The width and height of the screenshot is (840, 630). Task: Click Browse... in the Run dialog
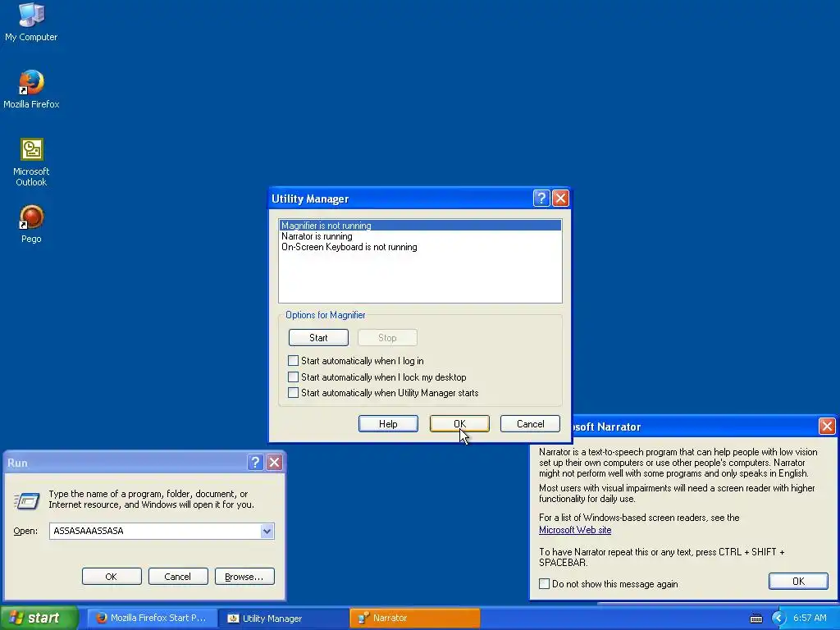(244, 577)
